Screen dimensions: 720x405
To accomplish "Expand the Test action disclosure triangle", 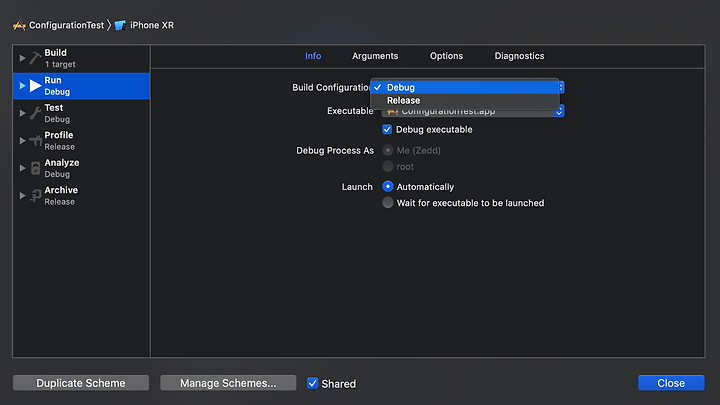I will pyautogui.click(x=22, y=113).
